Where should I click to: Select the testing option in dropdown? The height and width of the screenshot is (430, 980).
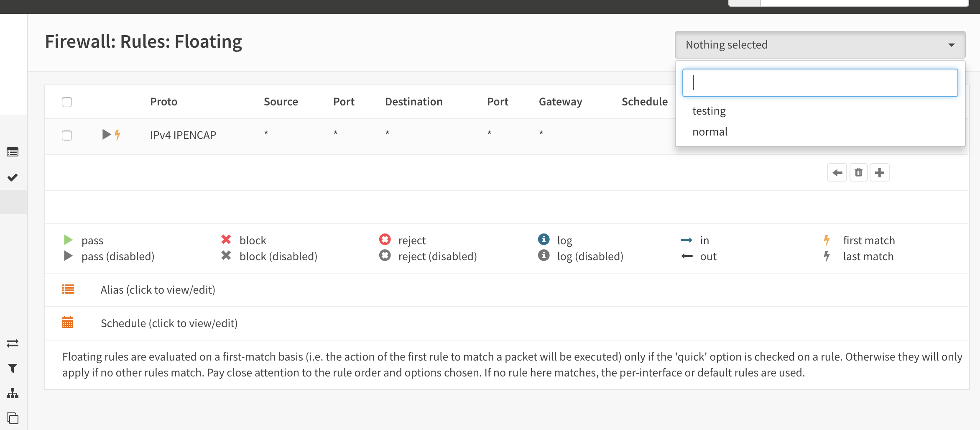pyautogui.click(x=709, y=111)
